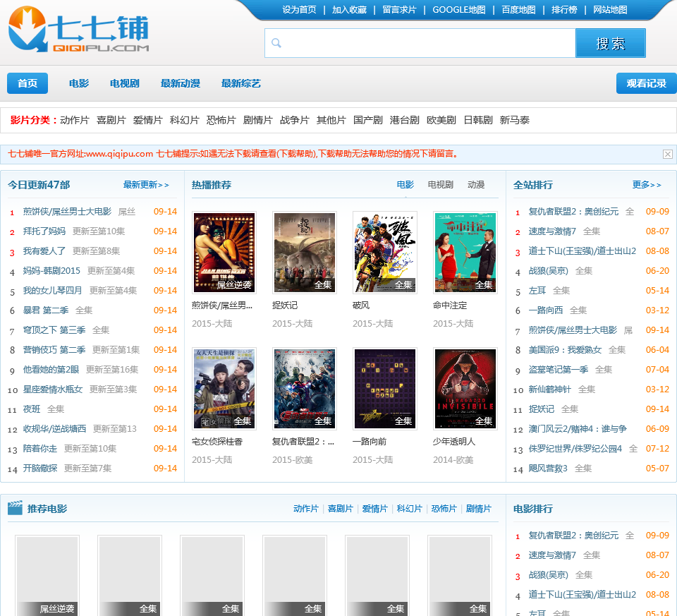Click the Qiqipu site logo
This screenshot has width=677, height=616.
click(78, 30)
